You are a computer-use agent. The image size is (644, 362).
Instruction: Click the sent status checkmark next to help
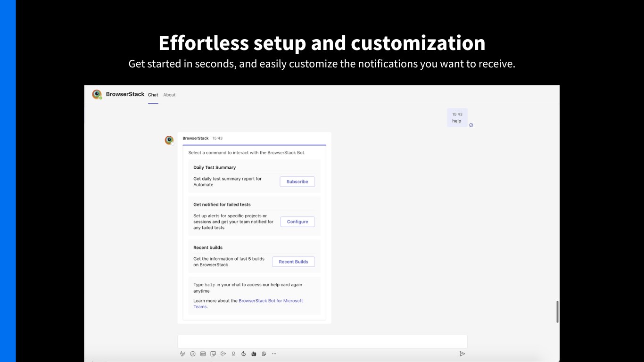tap(471, 125)
